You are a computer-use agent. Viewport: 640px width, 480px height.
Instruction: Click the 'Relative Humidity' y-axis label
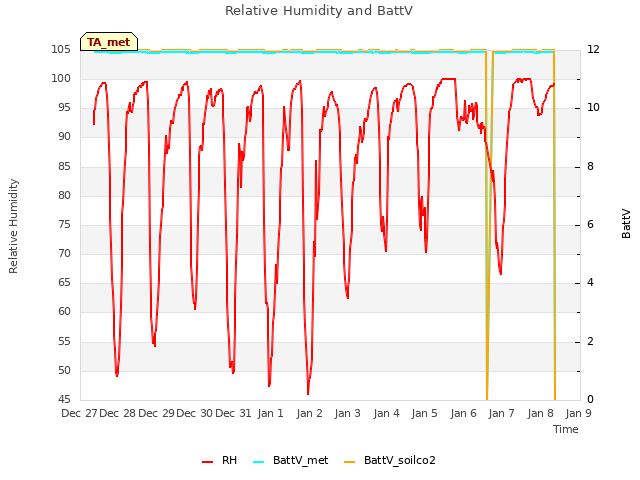point(13,226)
